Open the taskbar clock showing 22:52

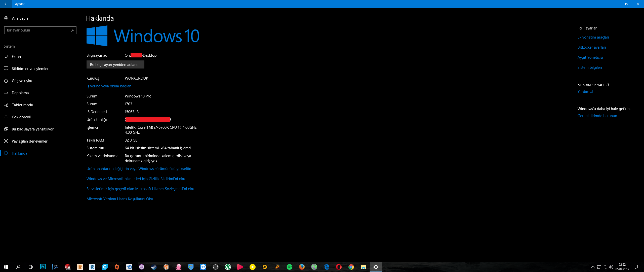622,267
